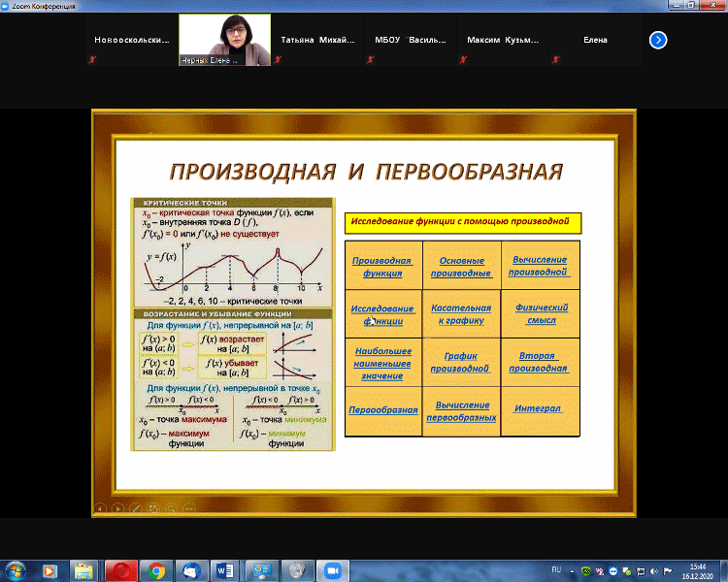The image size is (728, 582).
Task: Open the link Производная функция
Action: 382,267
